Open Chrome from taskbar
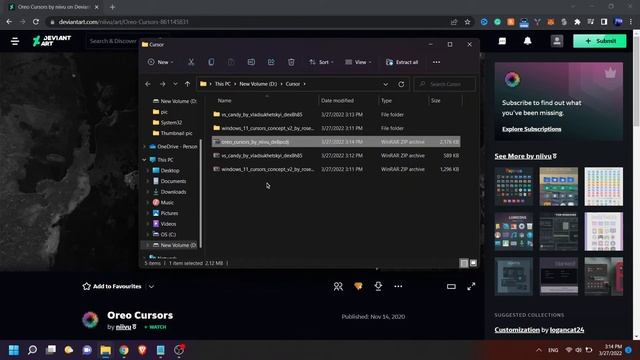Viewport: 640px width, 360px height. click(x=124, y=350)
